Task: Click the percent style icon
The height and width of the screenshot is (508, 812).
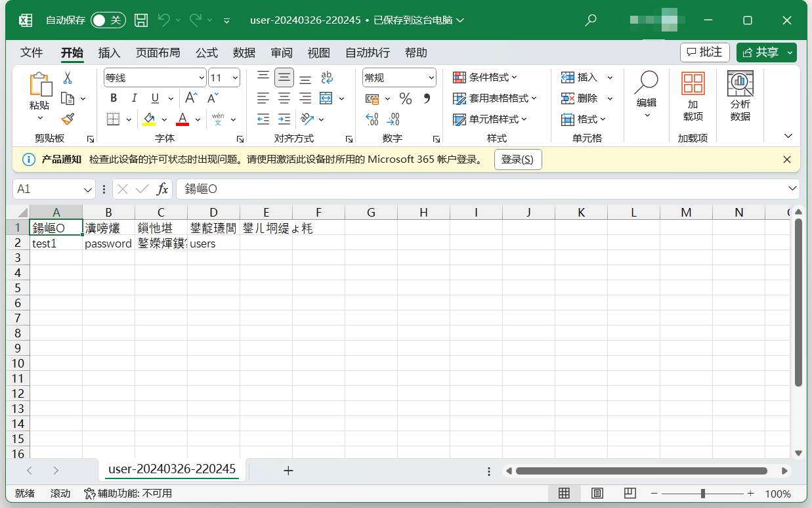Action: pos(406,99)
